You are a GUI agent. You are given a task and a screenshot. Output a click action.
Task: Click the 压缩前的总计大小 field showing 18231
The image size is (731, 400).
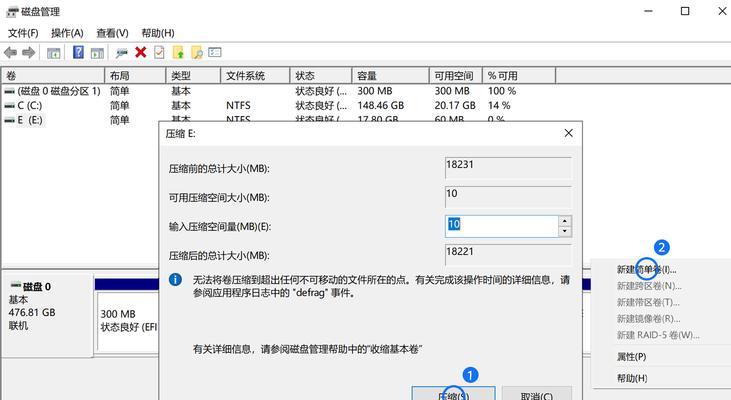click(508, 168)
